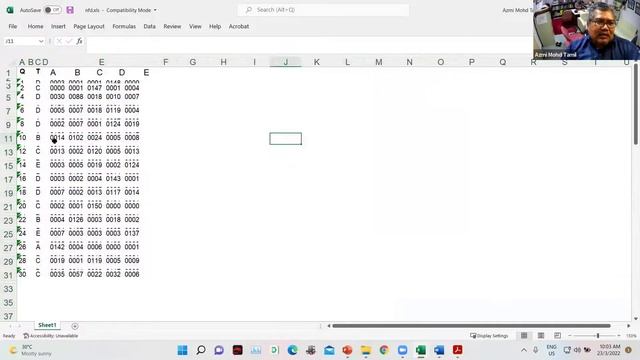The height and width of the screenshot is (360, 640).
Task: Open PowerPoint from taskbar
Action: [347, 350]
